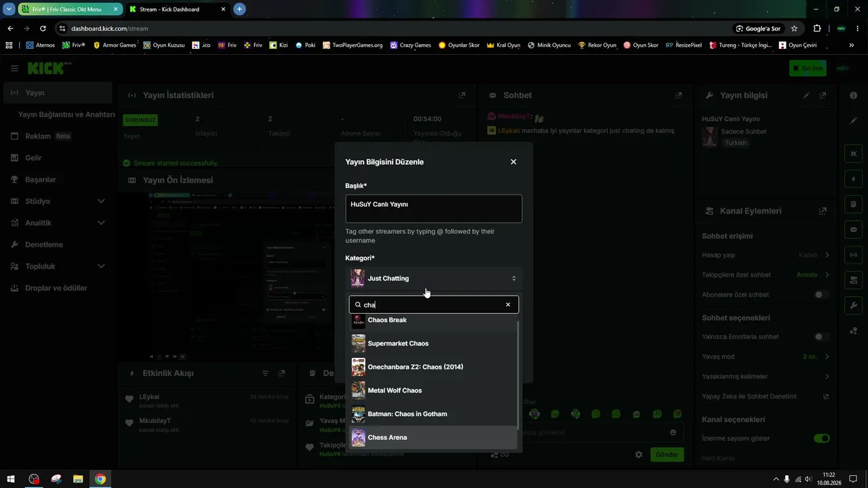
Task: Select Chaos Break from category results
Action: click(433, 321)
